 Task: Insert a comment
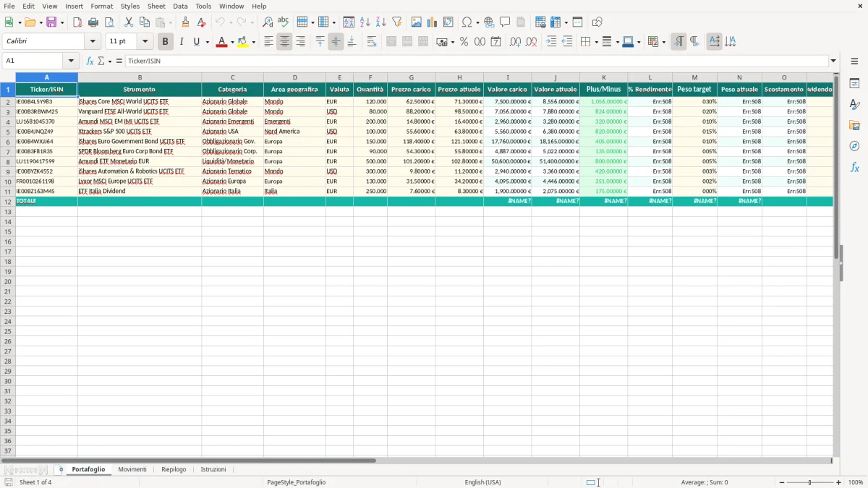point(505,22)
